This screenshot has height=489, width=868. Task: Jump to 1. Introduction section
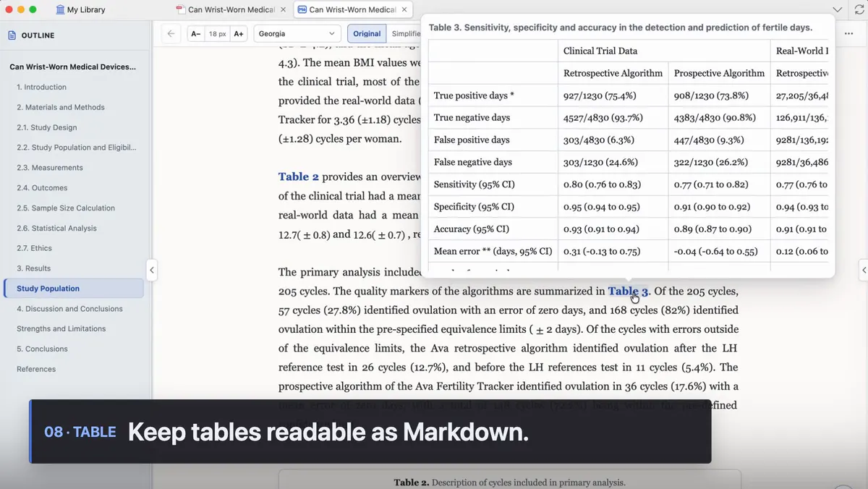click(x=41, y=87)
